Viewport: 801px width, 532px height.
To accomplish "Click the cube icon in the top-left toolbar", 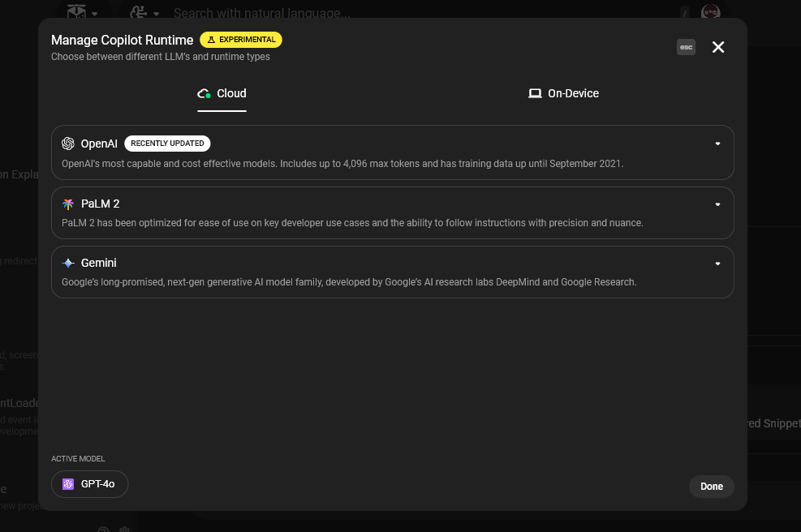I will pos(77,12).
